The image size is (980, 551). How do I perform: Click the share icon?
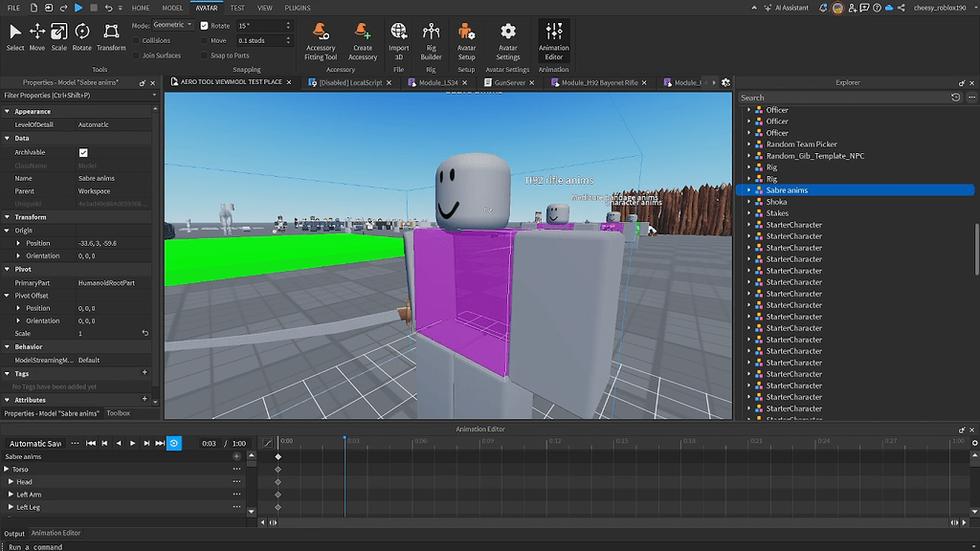(902, 8)
